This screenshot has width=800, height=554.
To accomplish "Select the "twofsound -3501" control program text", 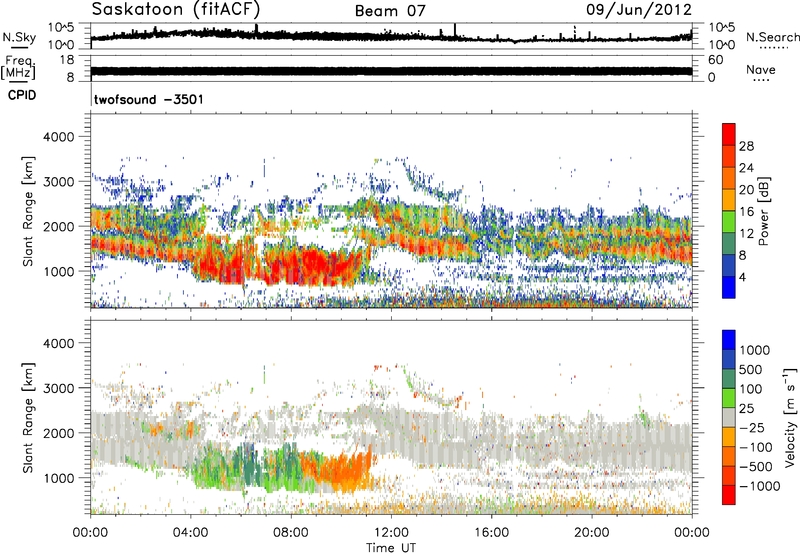I will [x=149, y=99].
